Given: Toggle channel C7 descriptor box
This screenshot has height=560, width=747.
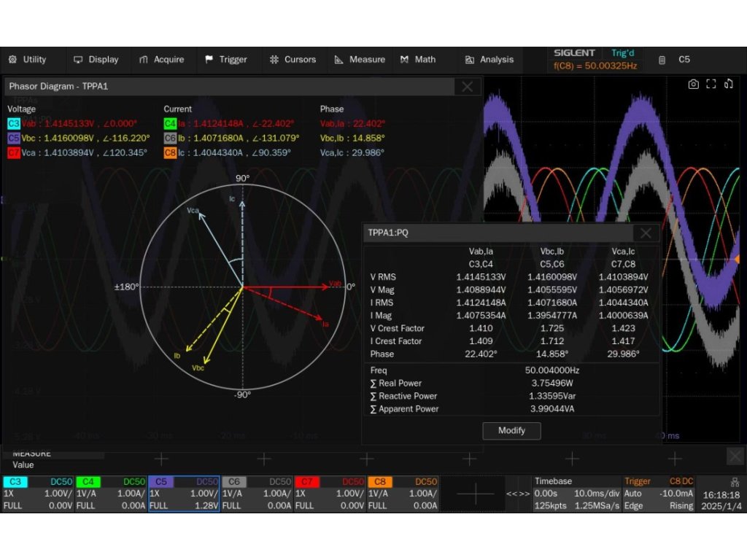Looking at the screenshot, I should (330, 494).
